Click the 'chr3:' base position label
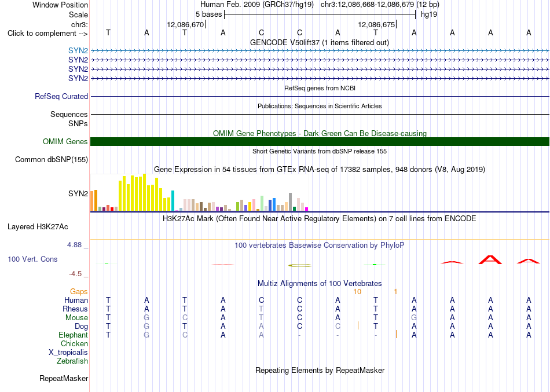This screenshot has width=550, height=392. [x=80, y=24]
